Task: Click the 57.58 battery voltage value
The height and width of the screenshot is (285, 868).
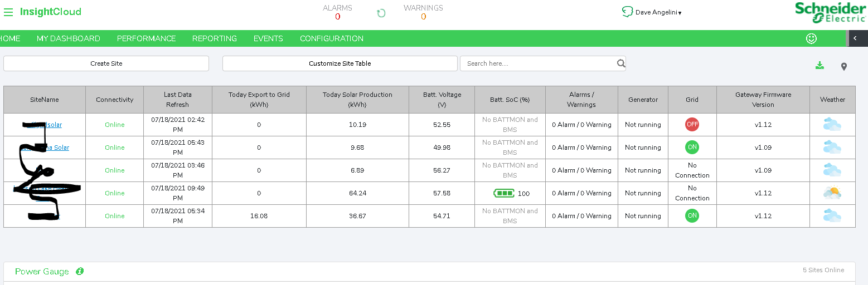Action: (442, 193)
